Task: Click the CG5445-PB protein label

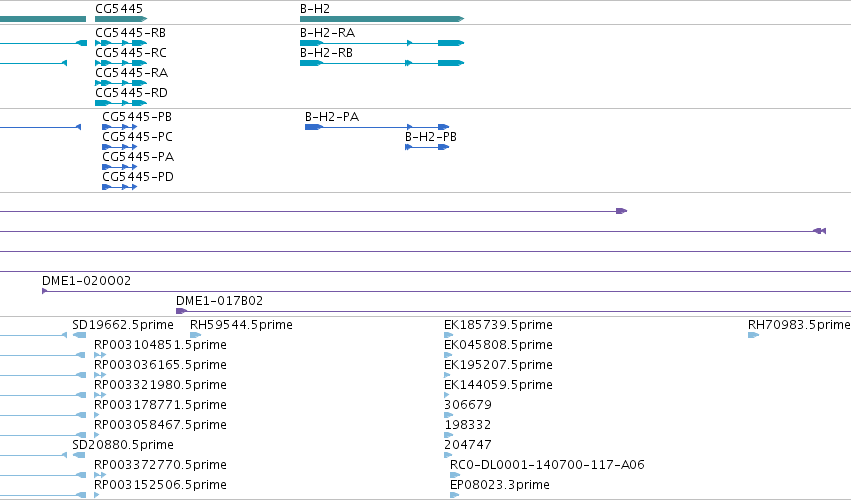Action: click(x=137, y=117)
